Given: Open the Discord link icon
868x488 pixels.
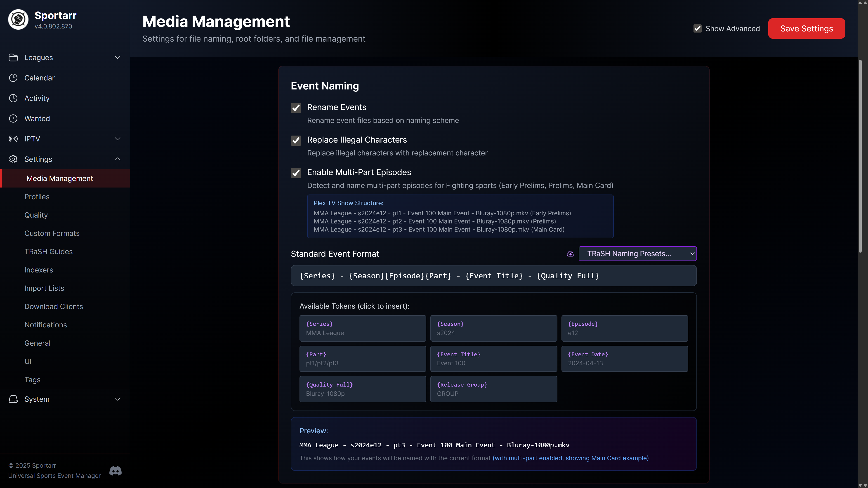Looking at the screenshot, I should coord(116,470).
